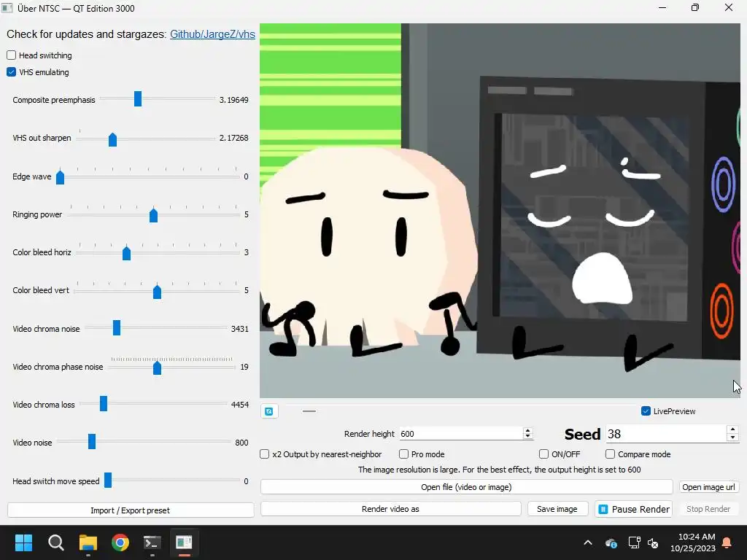
Task: Tick the ON/OFF checkbox
Action: click(x=543, y=454)
